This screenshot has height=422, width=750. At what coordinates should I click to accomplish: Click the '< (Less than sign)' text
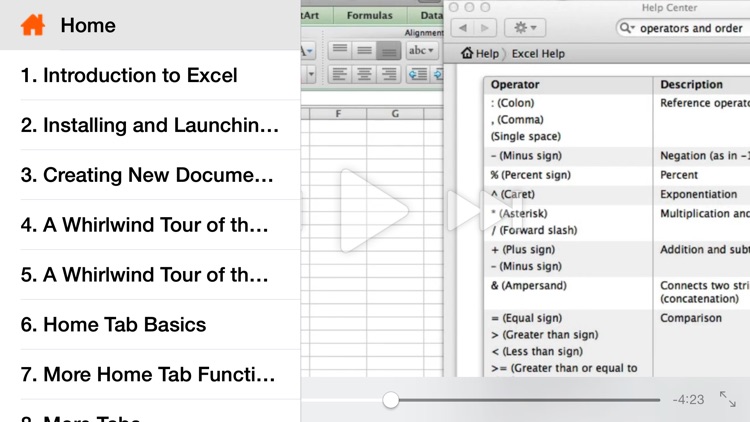pos(537,352)
